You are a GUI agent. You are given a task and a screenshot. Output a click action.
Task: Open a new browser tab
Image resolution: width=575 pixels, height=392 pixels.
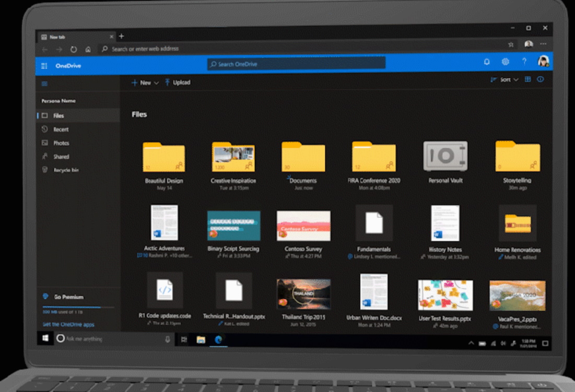tap(121, 36)
